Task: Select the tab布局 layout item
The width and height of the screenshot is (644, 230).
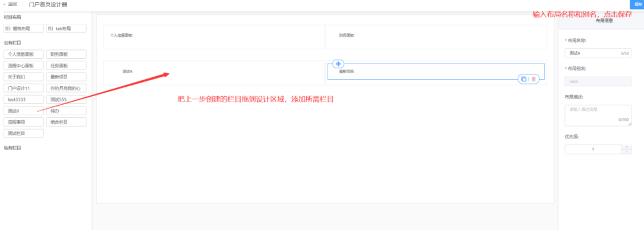Action: [x=66, y=29]
